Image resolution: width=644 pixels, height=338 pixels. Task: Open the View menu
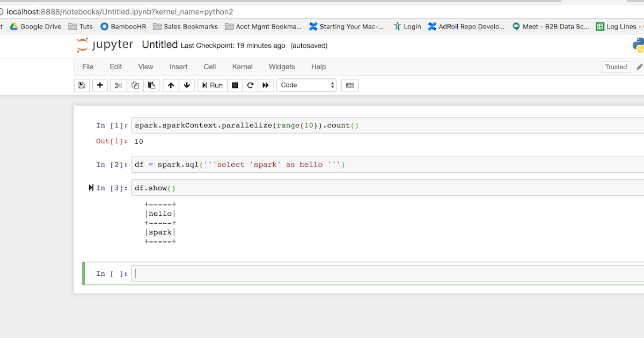tap(145, 67)
